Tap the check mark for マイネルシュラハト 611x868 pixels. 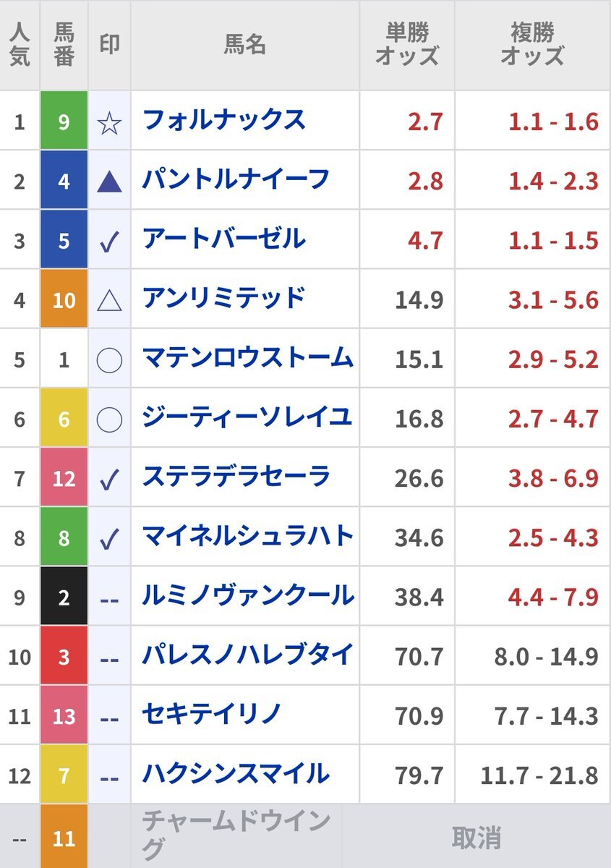(x=109, y=537)
